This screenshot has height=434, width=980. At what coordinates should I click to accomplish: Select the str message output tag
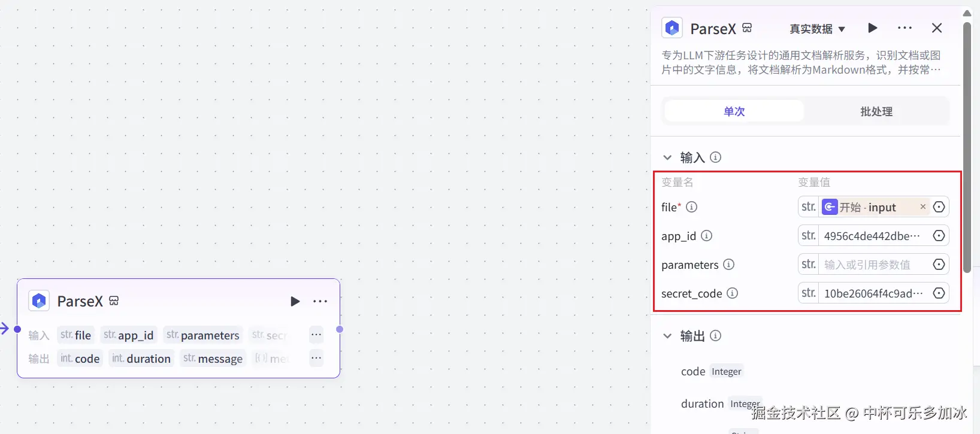[213, 359]
